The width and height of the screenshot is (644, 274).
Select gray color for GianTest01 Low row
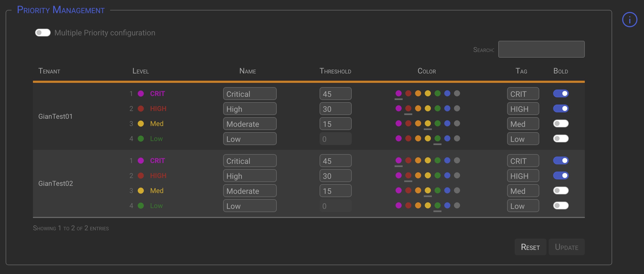[x=457, y=138]
